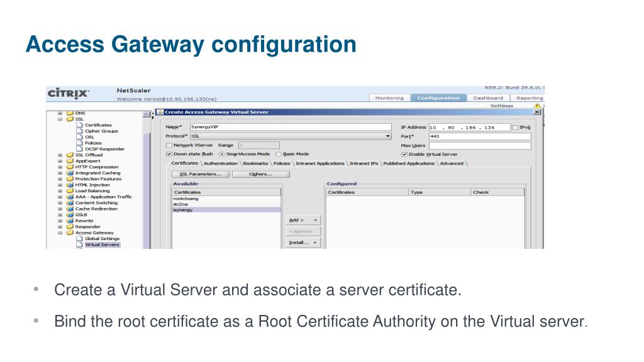Expand the Load Balancing tree node
Screen dimensions: 644x362
click(x=60, y=191)
